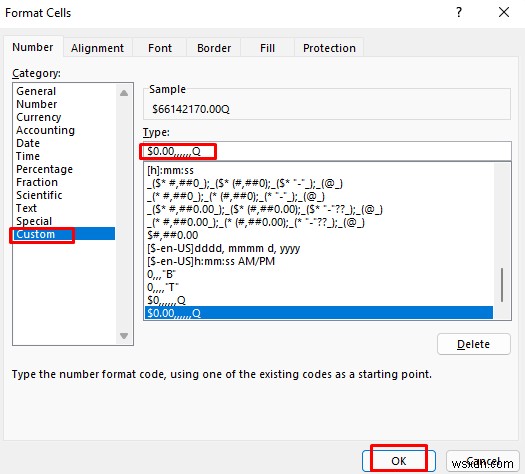Select the Custom category
The width and height of the screenshot is (525, 474).
[x=64, y=234]
